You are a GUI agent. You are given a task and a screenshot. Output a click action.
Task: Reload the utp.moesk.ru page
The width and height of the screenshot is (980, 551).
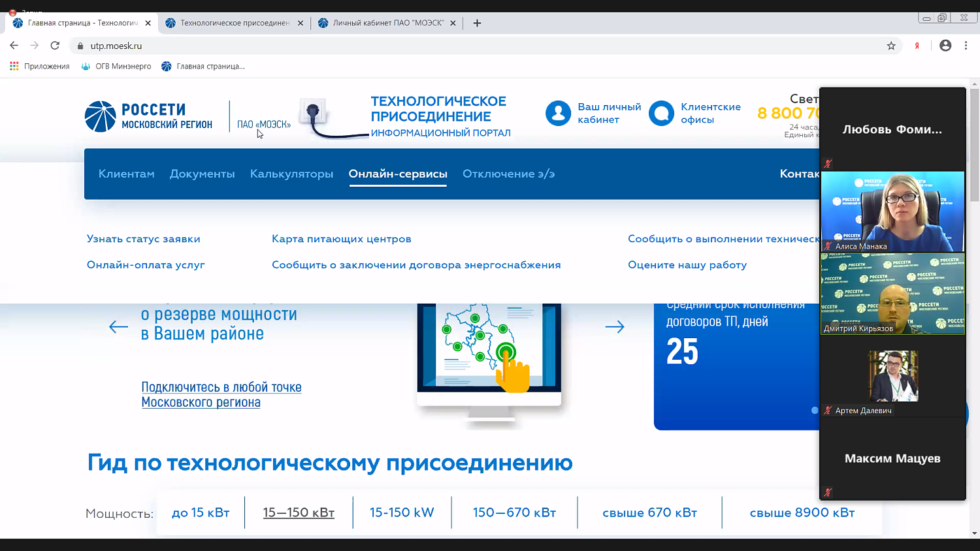[x=55, y=46]
